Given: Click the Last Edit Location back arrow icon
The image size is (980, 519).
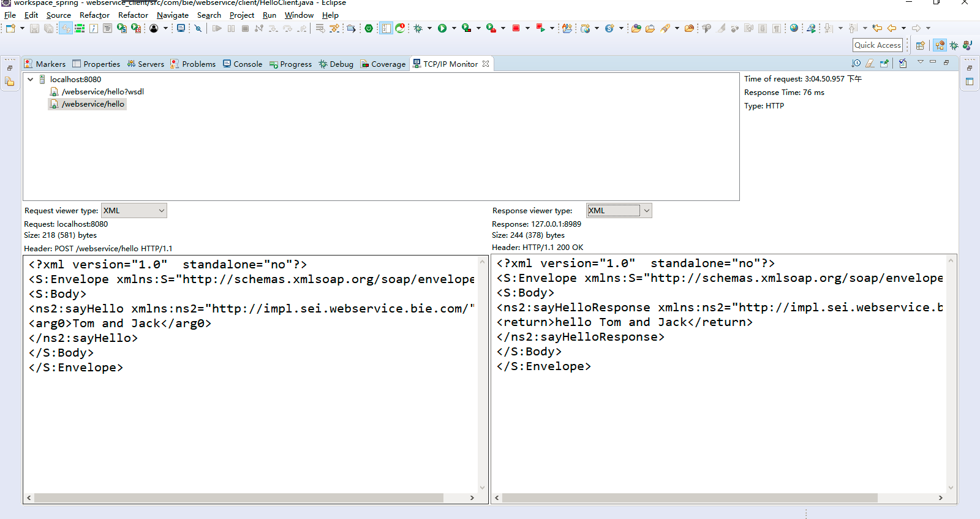Looking at the screenshot, I should (877, 28).
